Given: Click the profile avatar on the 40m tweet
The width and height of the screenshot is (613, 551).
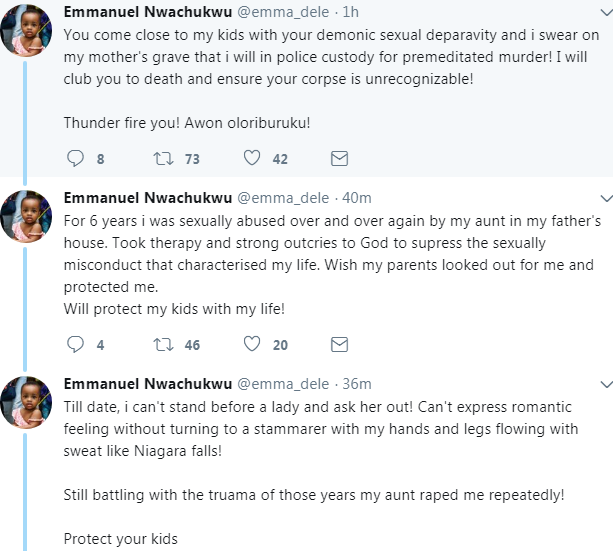Looking at the screenshot, I should pos(26,217).
